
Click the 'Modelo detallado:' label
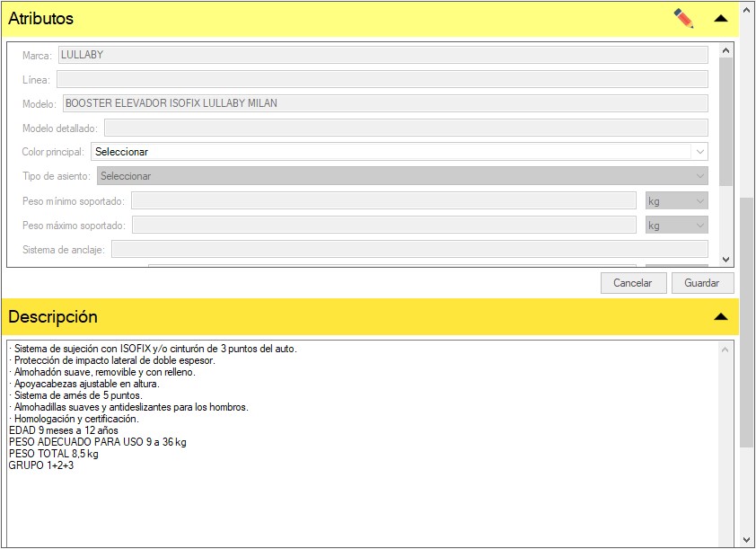click(x=60, y=128)
